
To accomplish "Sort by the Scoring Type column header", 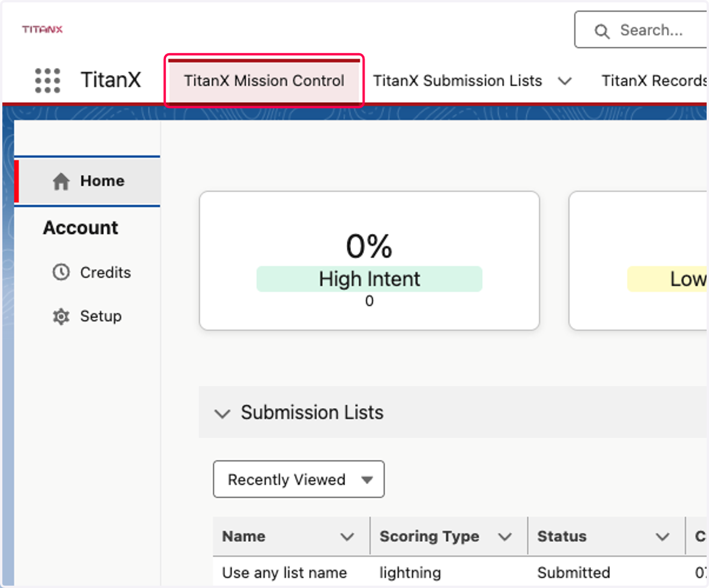I will (x=429, y=536).
